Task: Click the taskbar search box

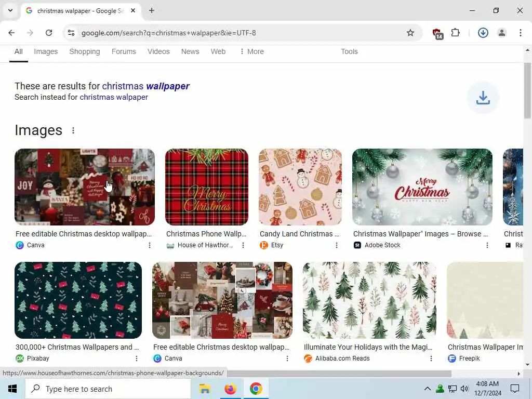Action: [x=108, y=389]
